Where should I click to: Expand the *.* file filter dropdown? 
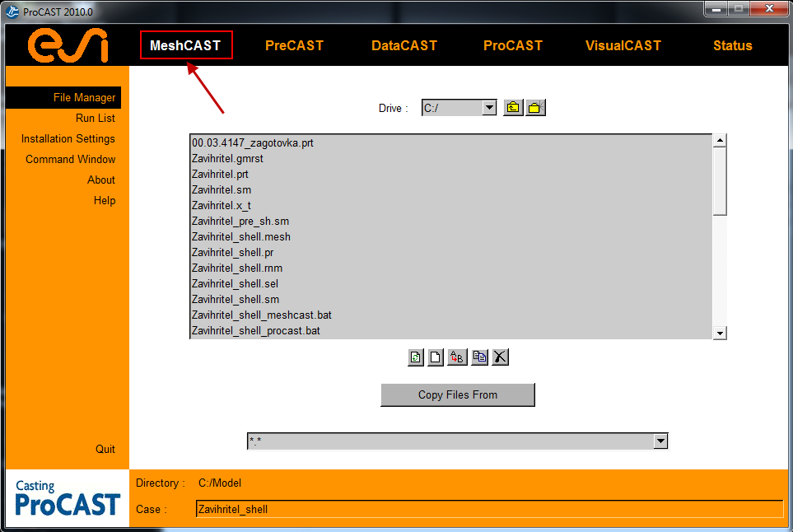coord(660,441)
